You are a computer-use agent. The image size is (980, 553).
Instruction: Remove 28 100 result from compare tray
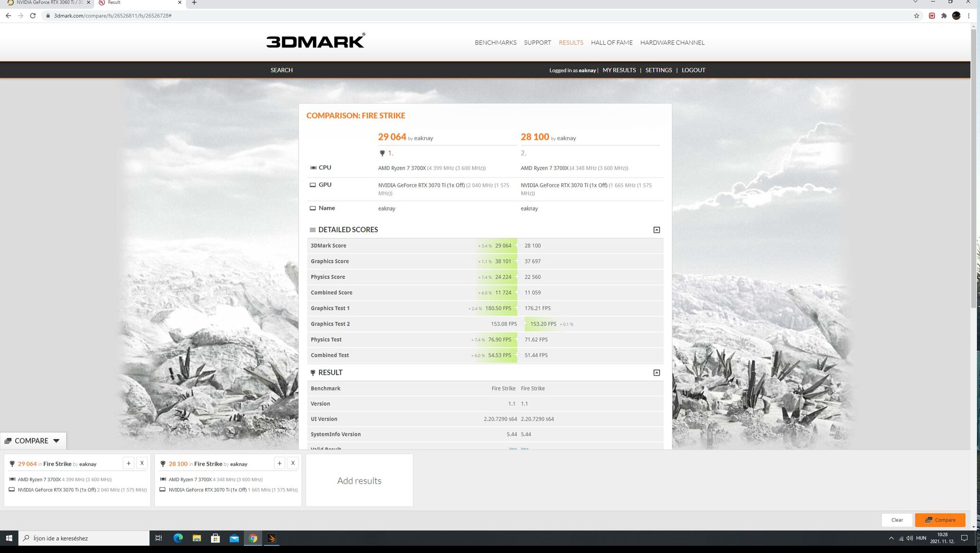click(293, 463)
